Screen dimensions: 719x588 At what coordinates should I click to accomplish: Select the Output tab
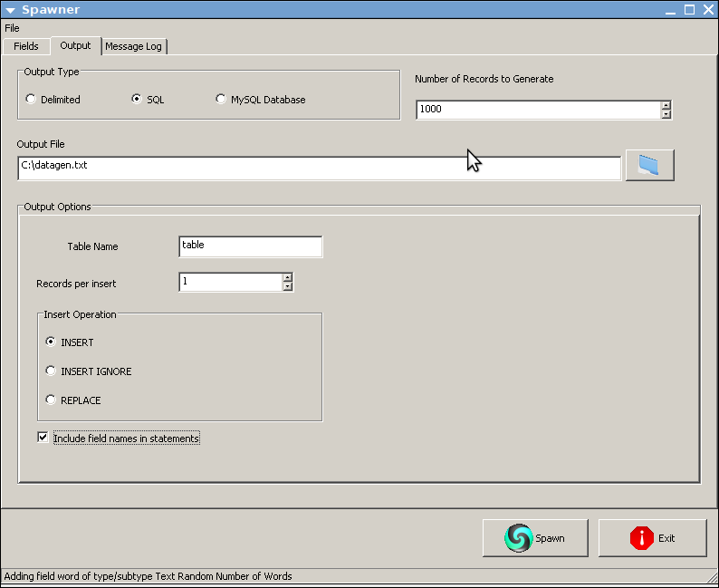(76, 45)
